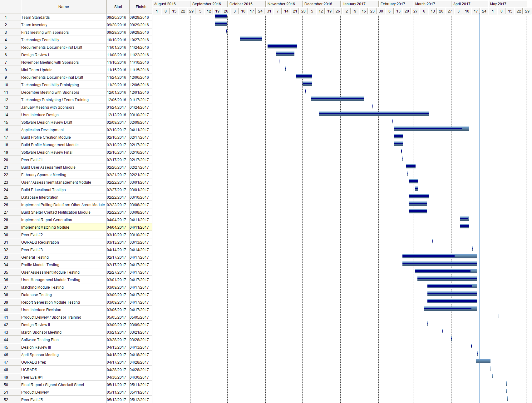Viewport: 532px width, 403px height.
Task: Click UGRADS Prep start date 04/17/2017
Action: [x=116, y=362]
